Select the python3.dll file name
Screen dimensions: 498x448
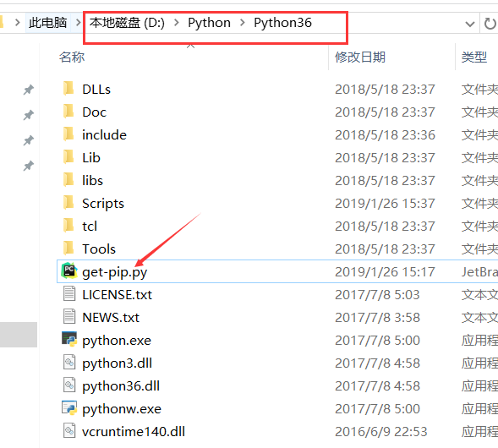coord(118,363)
